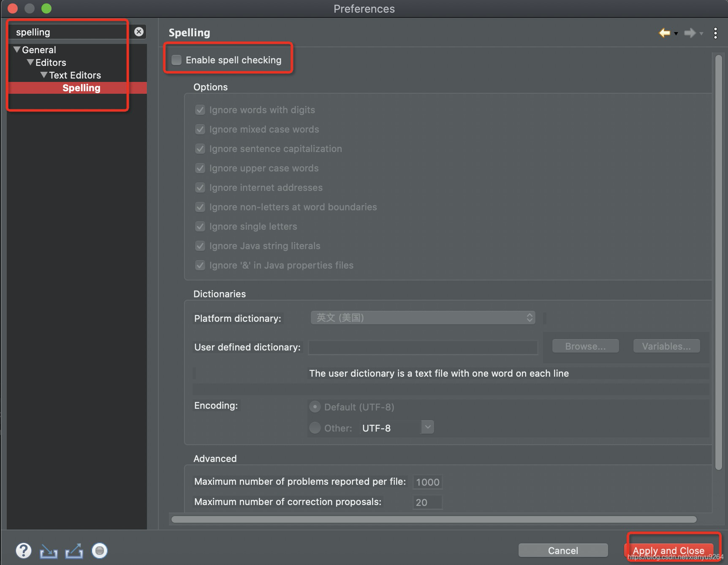Toggle Ignore words with digits
Image resolution: width=728 pixels, height=565 pixels.
point(200,110)
